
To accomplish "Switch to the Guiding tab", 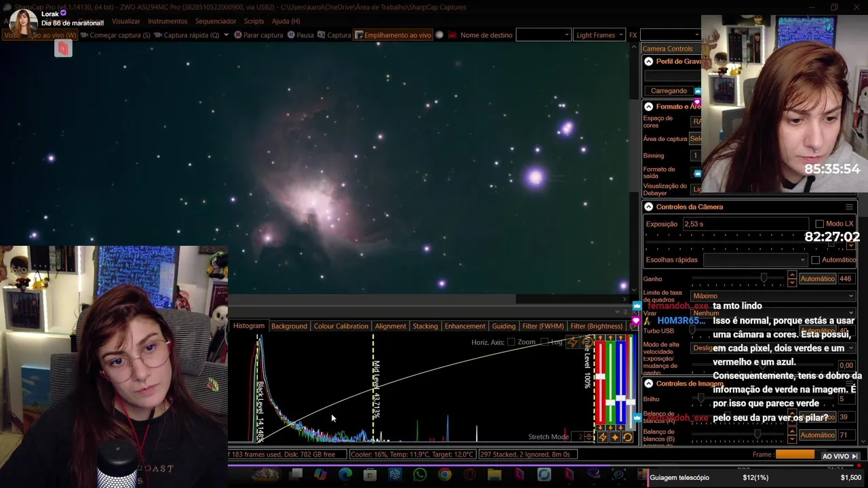I will pos(503,326).
